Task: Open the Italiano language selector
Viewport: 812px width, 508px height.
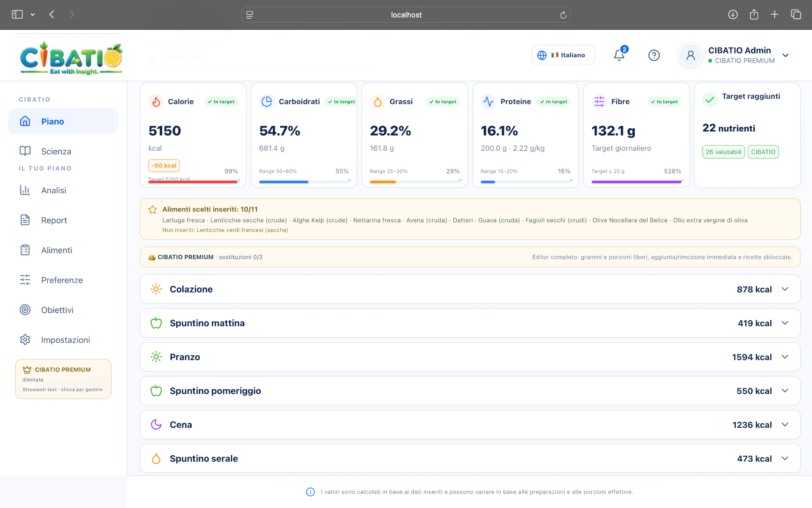Action: (563, 55)
